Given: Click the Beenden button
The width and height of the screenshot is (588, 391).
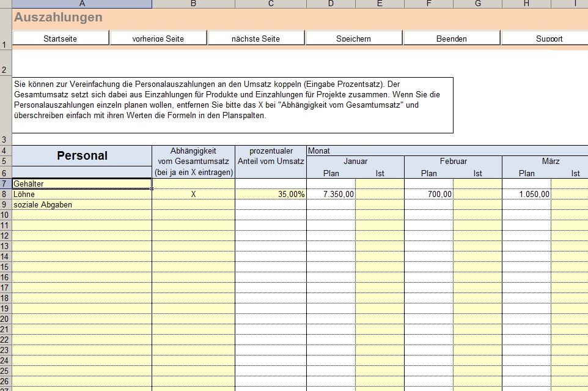Looking at the screenshot, I should pos(452,39).
